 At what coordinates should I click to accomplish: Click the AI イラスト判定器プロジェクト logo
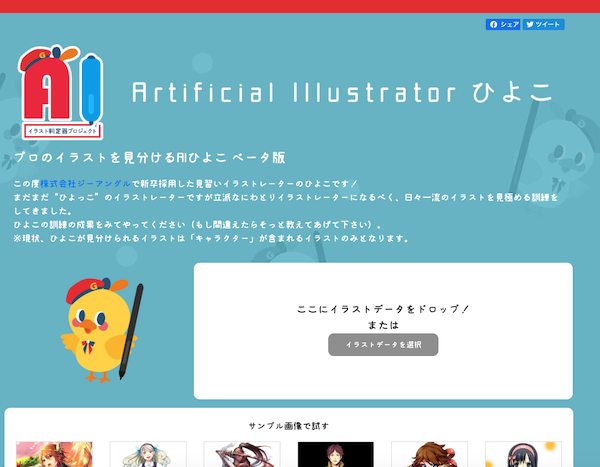coord(61,92)
